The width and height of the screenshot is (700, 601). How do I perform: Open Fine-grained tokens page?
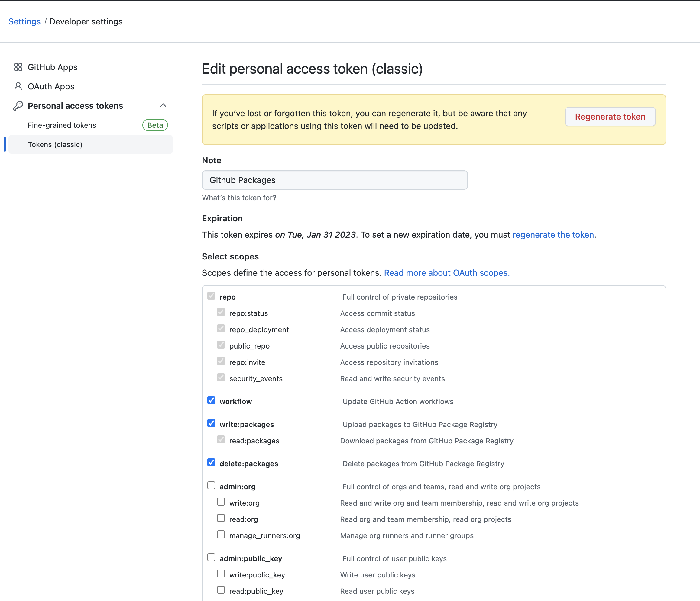click(x=62, y=125)
